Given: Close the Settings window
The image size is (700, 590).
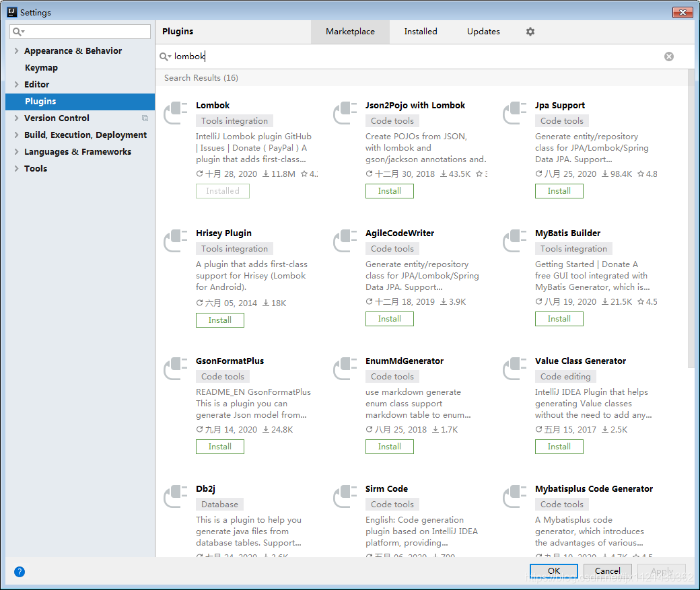Looking at the screenshot, I should point(682,13).
